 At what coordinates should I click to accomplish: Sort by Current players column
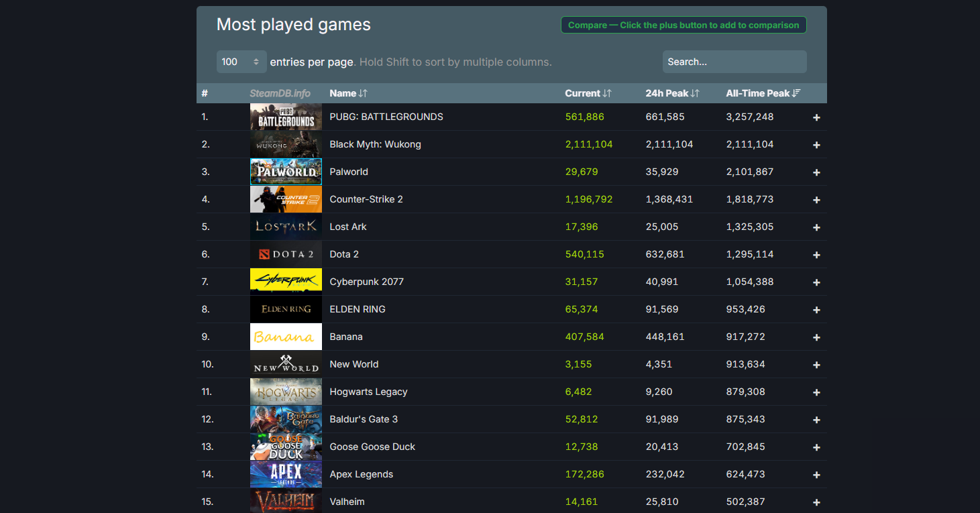[x=588, y=93]
